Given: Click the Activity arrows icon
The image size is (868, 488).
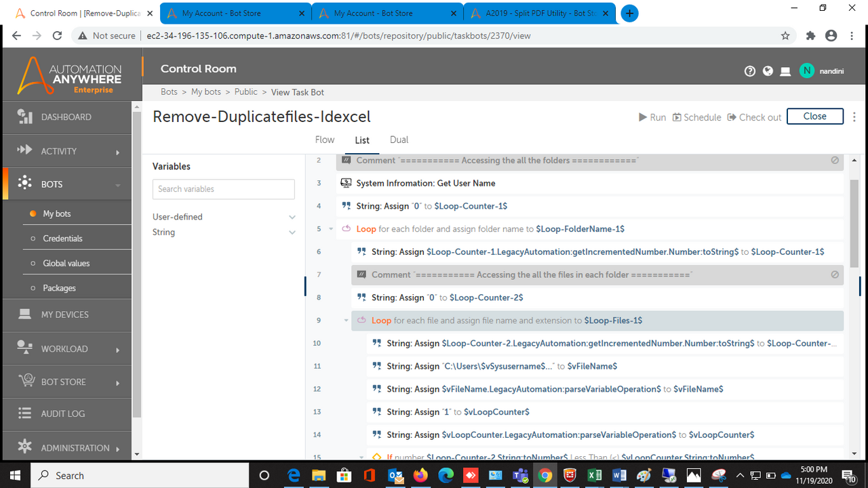Looking at the screenshot, I should coord(24,150).
